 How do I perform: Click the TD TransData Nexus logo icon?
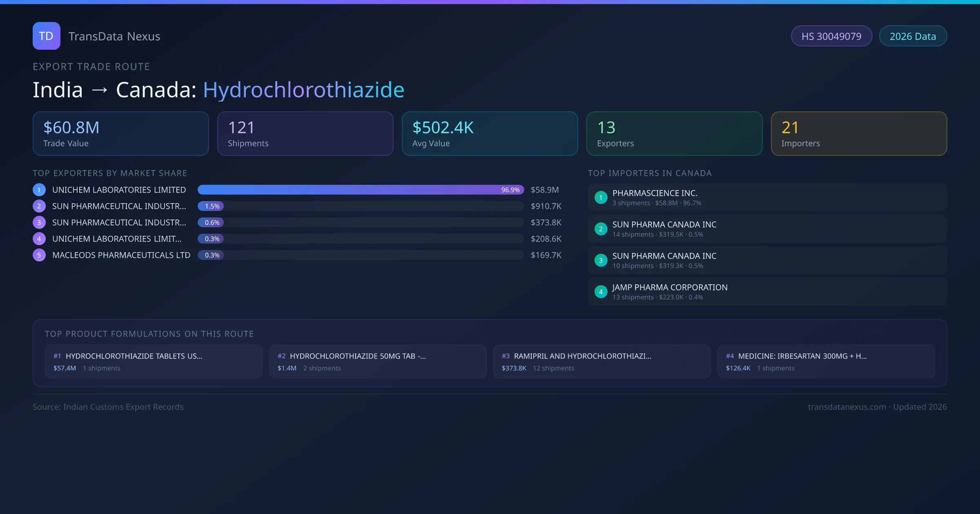coord(46,36)
